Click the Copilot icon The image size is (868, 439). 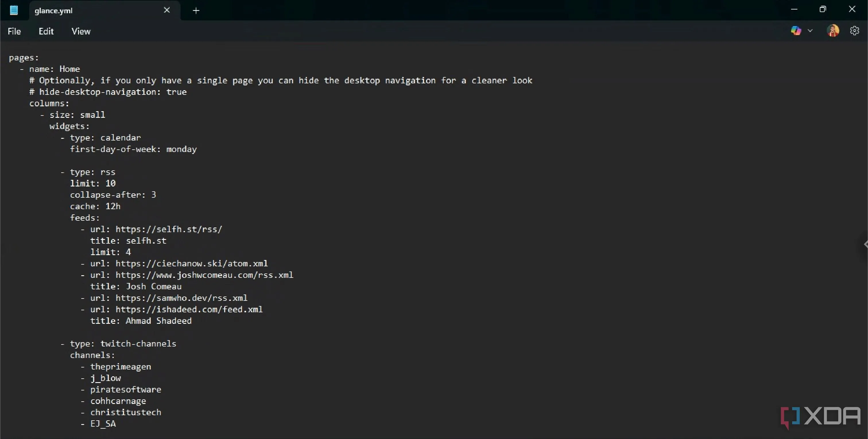click(x=796, y=31)
